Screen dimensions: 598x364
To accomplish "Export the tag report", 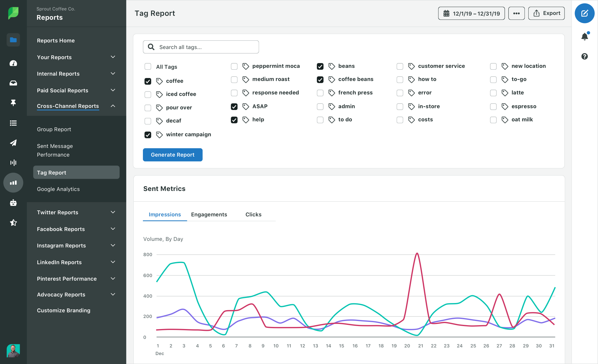I will coord(546,13).
